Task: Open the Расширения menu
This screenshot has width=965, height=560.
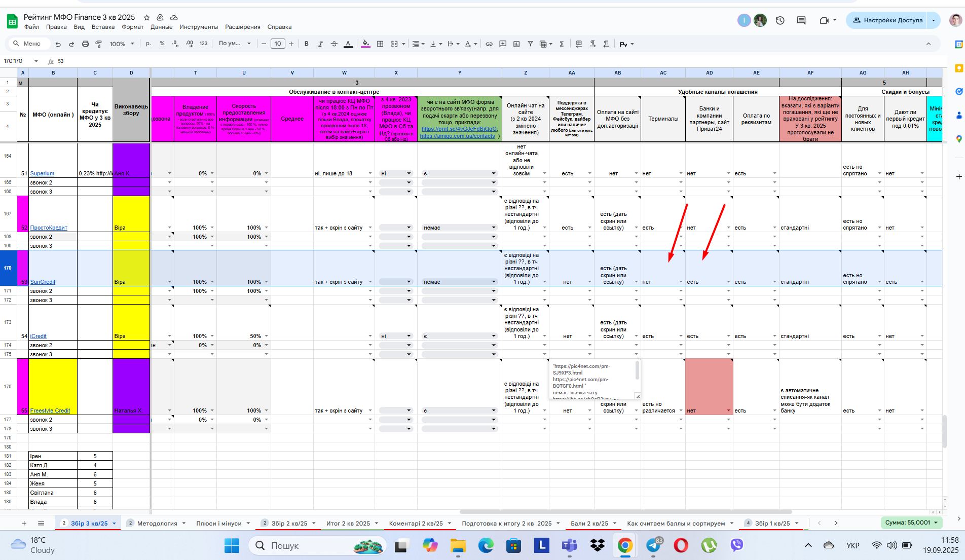Action: [x=243, y=27]
